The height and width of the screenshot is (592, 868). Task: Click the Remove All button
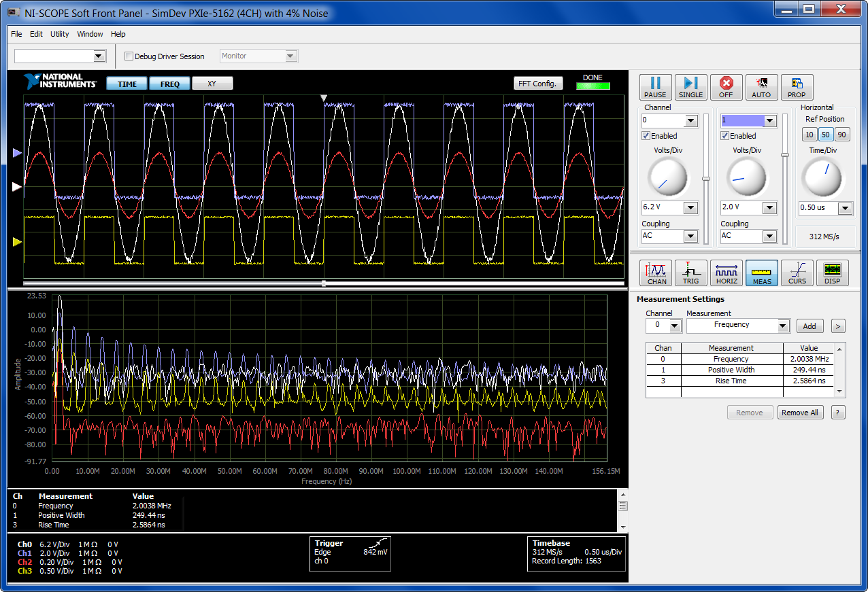coord(799,413)
